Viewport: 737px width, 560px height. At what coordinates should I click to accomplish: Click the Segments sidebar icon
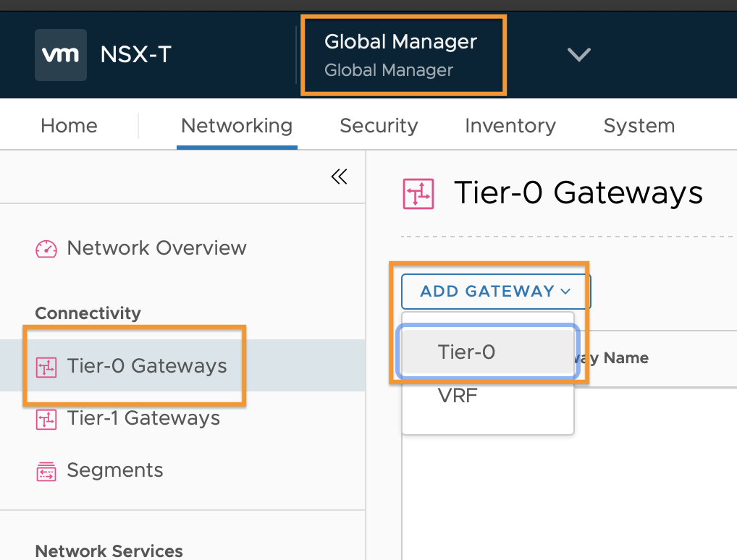(46, 471)
